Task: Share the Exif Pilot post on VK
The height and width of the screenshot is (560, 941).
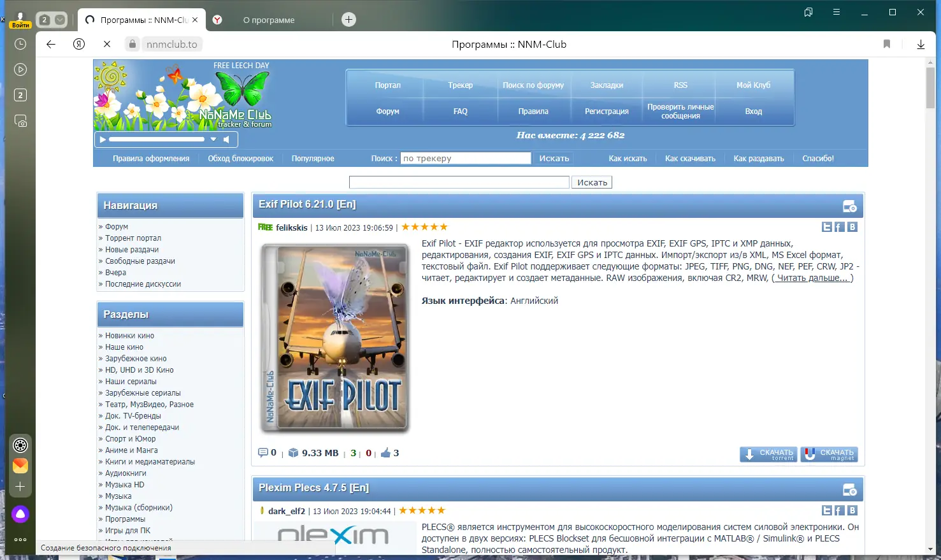Action: (x=852, y=227)
